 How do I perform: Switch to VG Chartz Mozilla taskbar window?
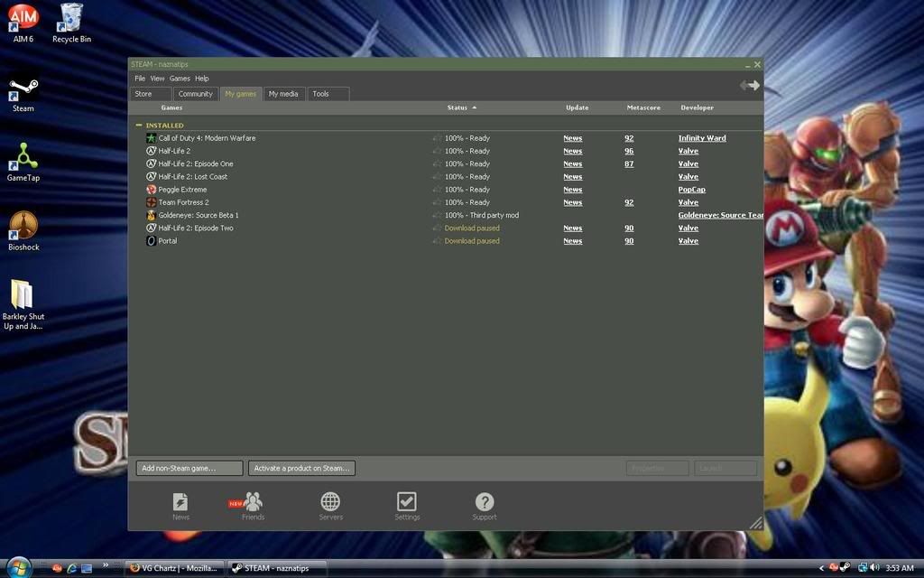(x=172, y=568)
